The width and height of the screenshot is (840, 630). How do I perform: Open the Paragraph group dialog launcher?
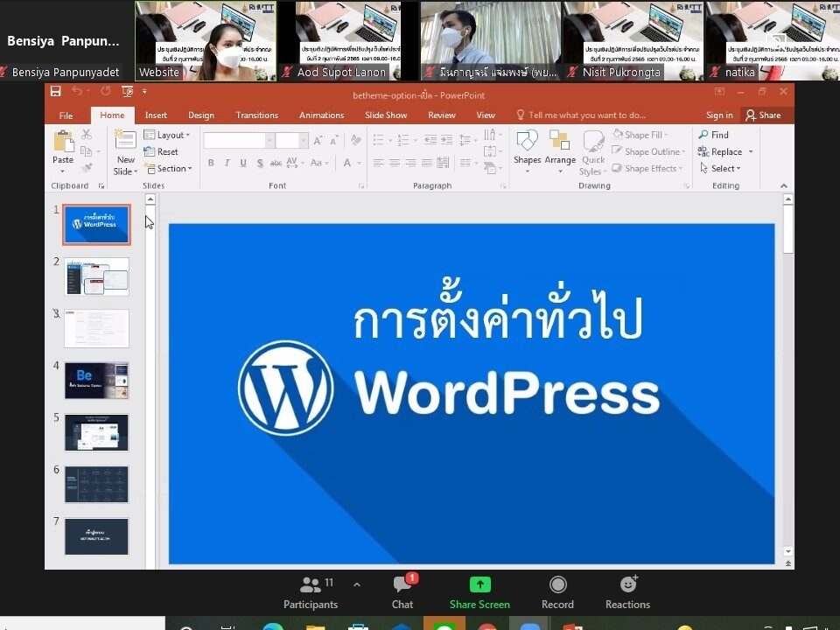[x=503, y=185]
